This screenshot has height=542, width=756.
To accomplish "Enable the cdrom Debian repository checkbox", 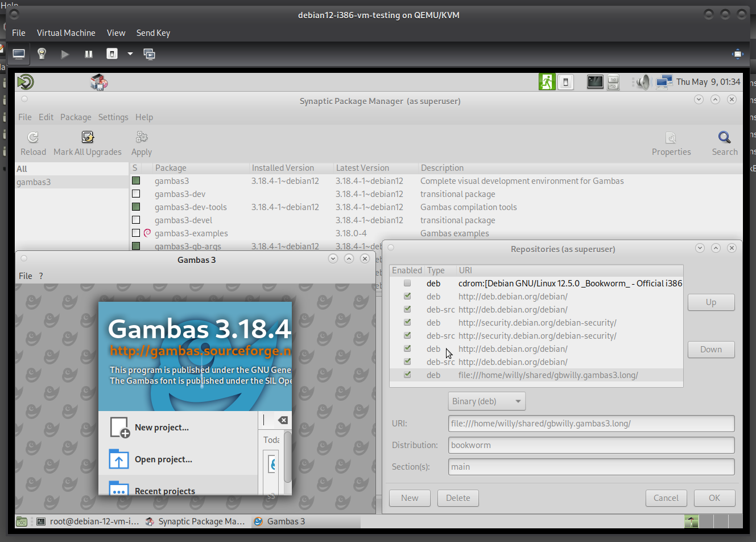I will click(x=407, y=283).
